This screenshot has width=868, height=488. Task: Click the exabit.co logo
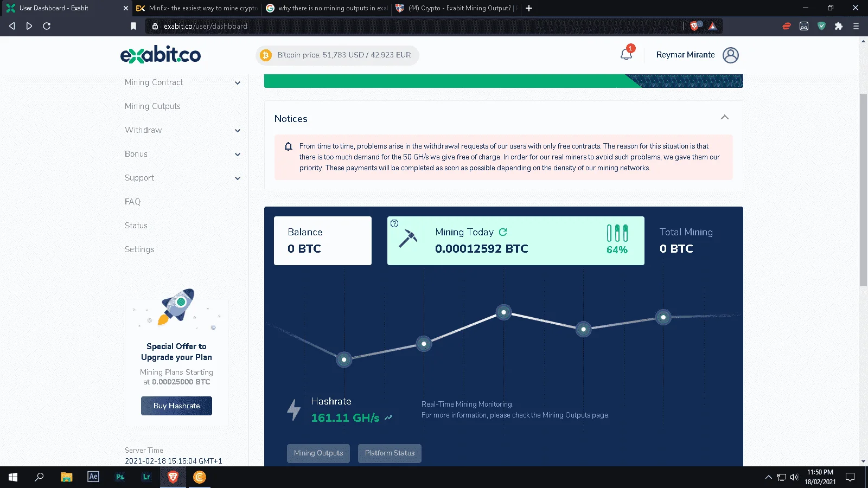161,54
